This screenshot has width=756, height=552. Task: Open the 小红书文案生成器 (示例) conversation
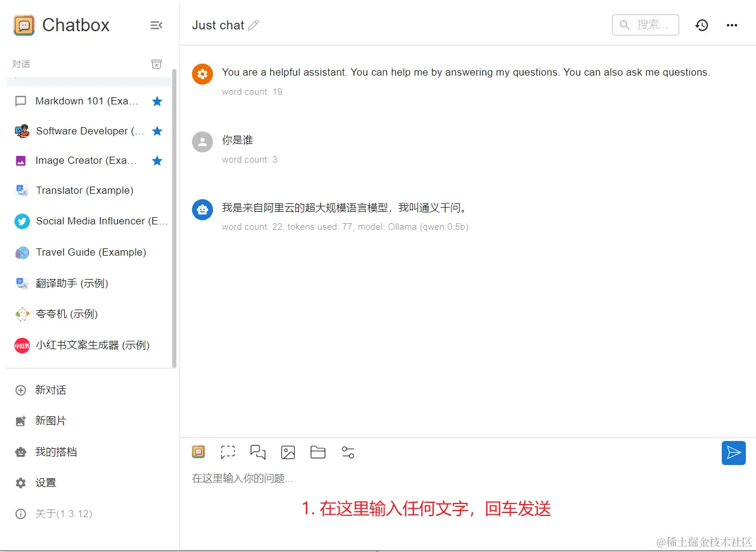89,345
